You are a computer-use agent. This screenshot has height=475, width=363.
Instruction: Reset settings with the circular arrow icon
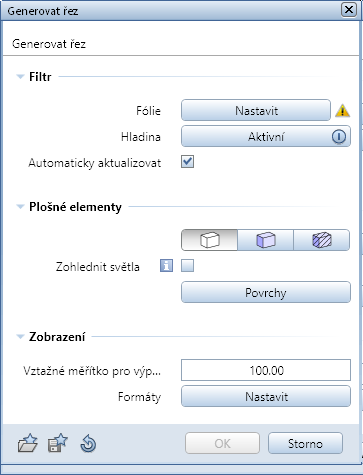click(88, 444)
